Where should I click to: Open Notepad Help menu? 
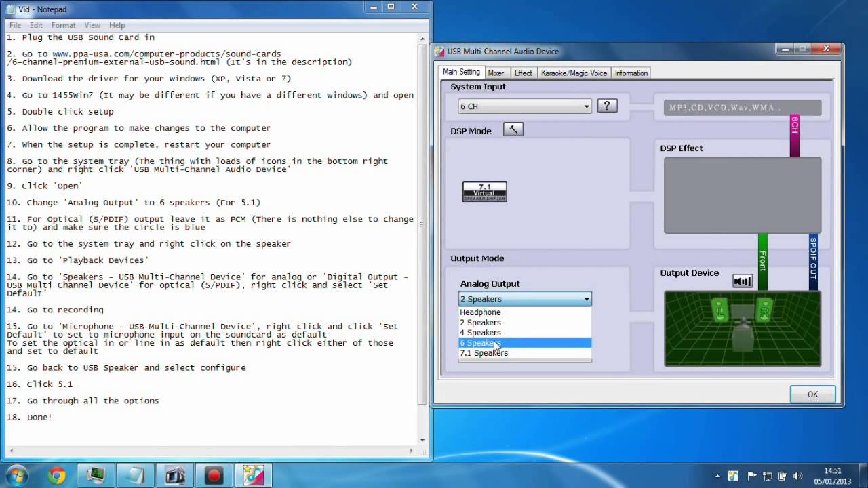tap(117, 25)
